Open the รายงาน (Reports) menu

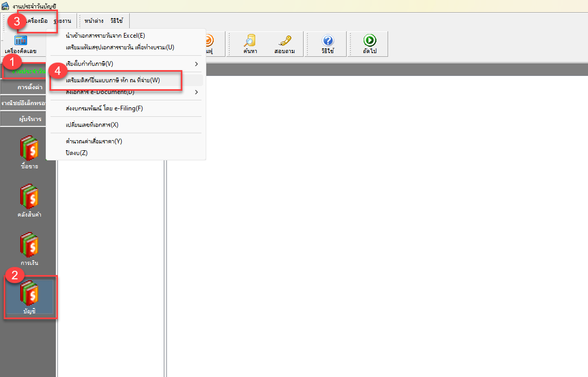(x=63, y=21)
